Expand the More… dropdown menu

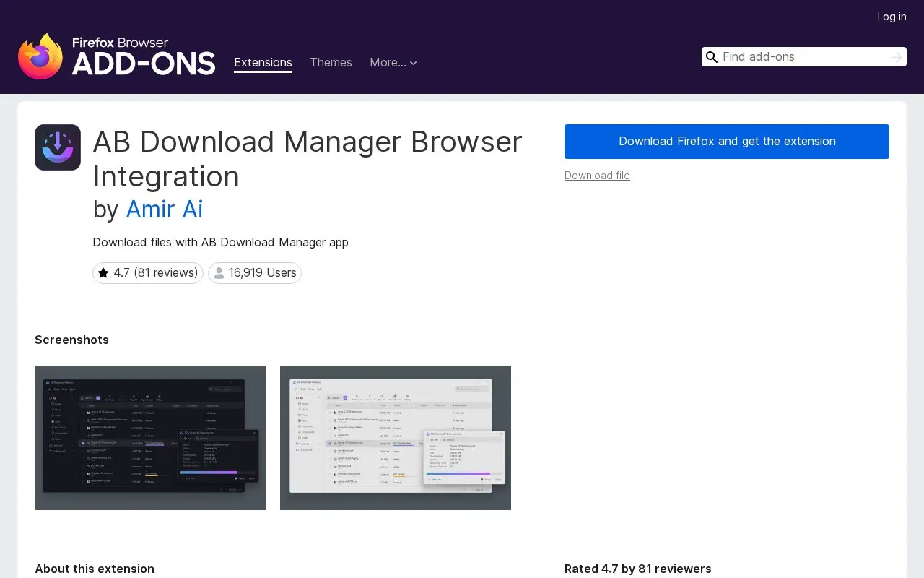[x=393, y=63]
